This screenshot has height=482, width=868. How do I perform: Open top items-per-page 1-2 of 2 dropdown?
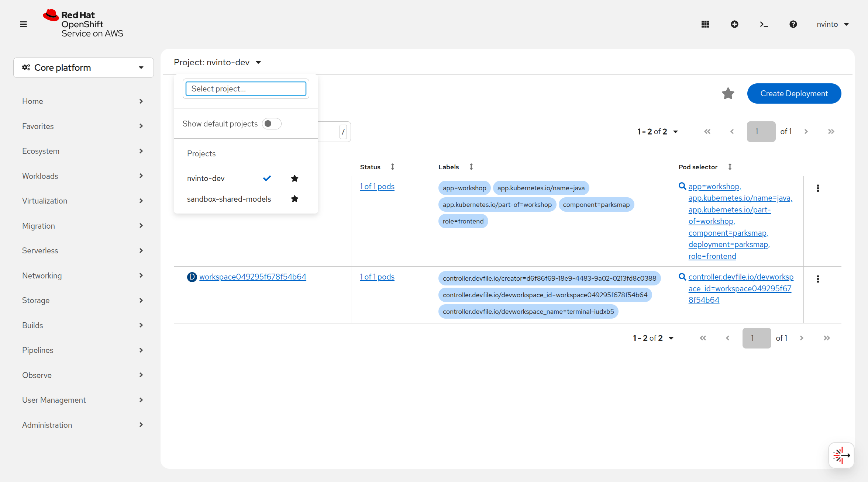click(658, 132)
